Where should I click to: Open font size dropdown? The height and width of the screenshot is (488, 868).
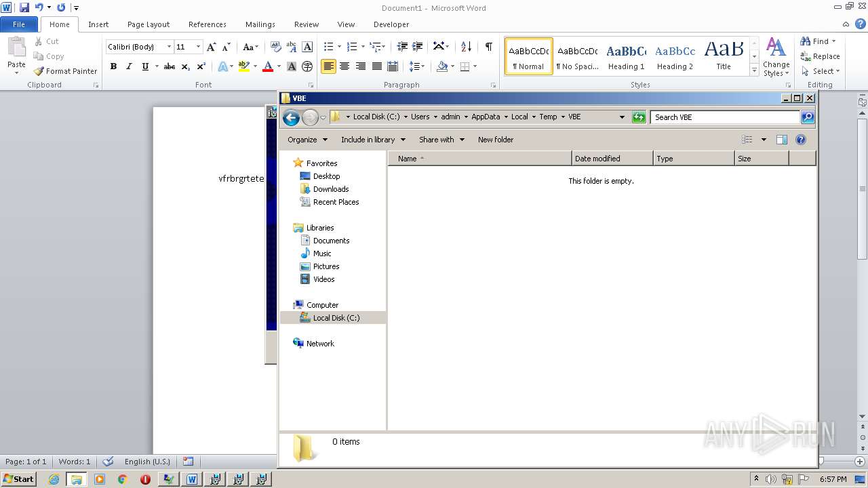[198, 47]
